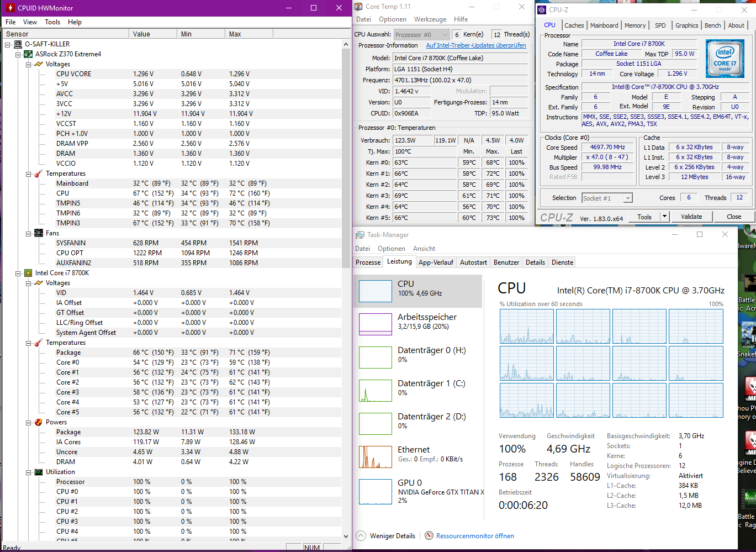Collapse the Intel Core i7 8700K node
Image resolution: width=756 pixels, height=552 pixels.
(18, 273)
